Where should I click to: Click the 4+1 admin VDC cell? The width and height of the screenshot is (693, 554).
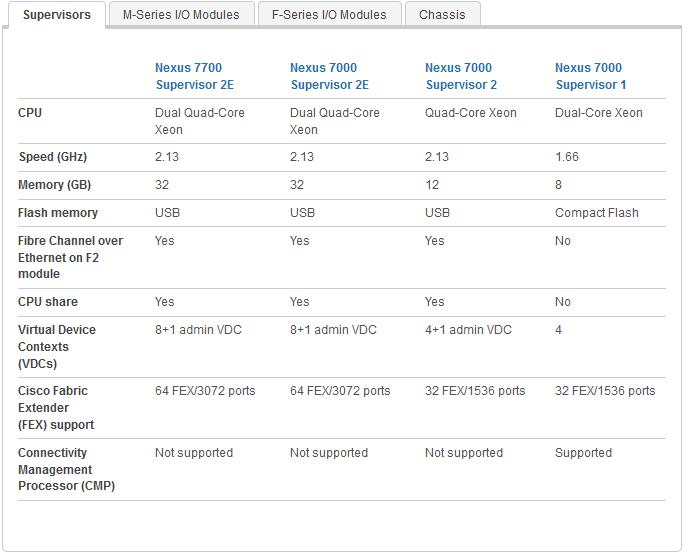point(468,330)
